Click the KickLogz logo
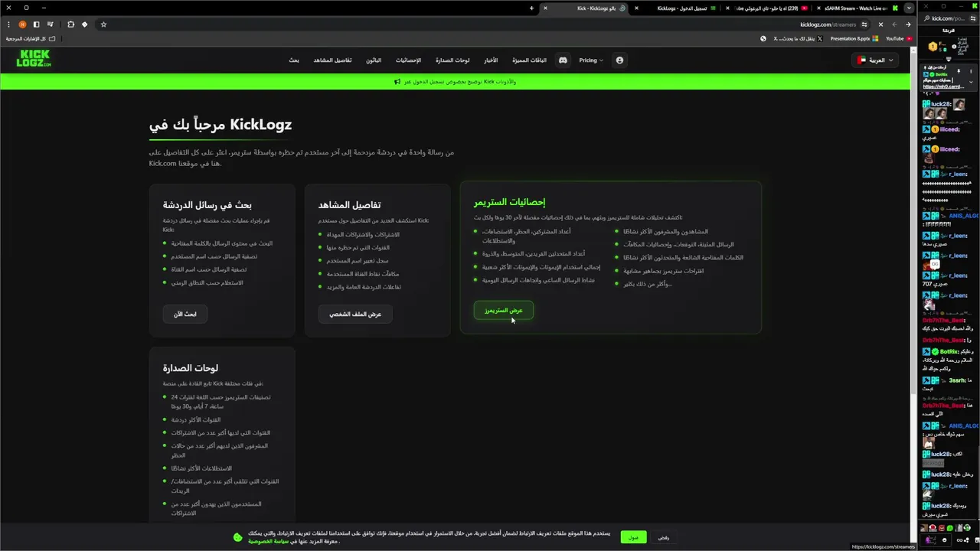Viewport: 980px width, 551px height. [34, 59]
